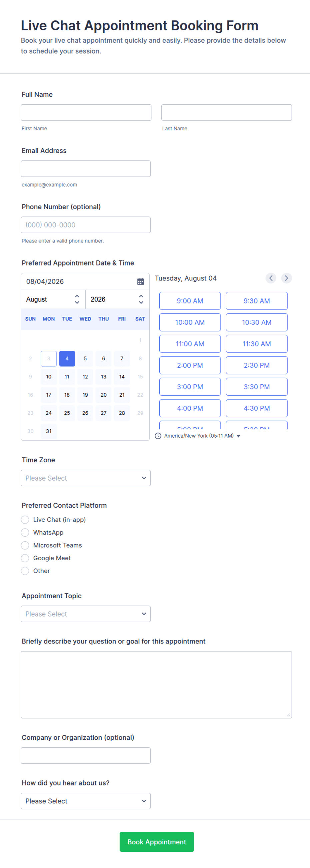
Task: Select the 2:00 PM time slot
Action: coord(190,365)
